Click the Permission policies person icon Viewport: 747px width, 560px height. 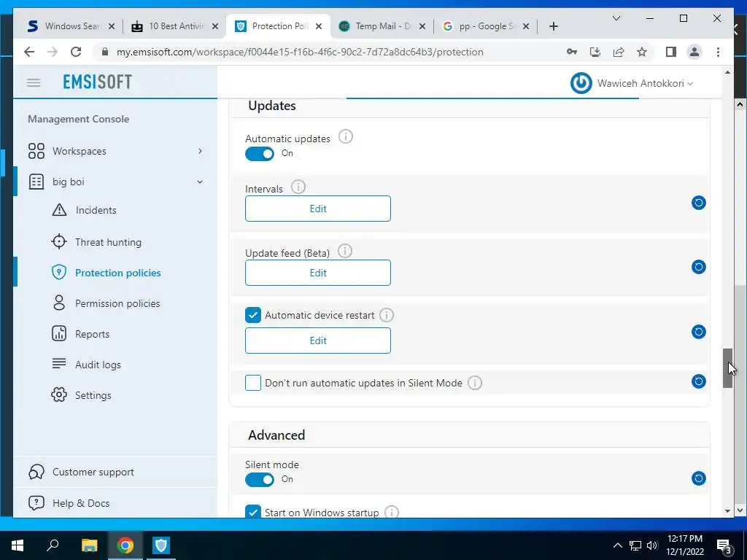[59, 303]
